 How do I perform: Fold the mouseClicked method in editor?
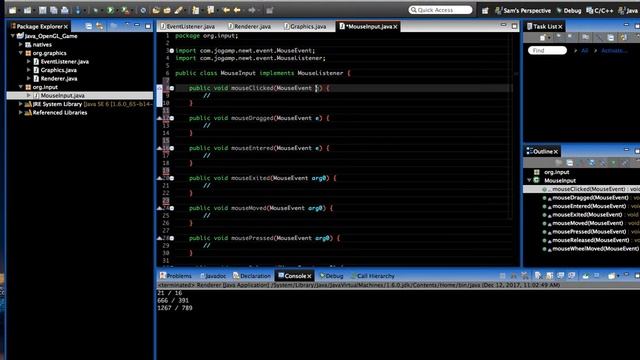point(172,88)
